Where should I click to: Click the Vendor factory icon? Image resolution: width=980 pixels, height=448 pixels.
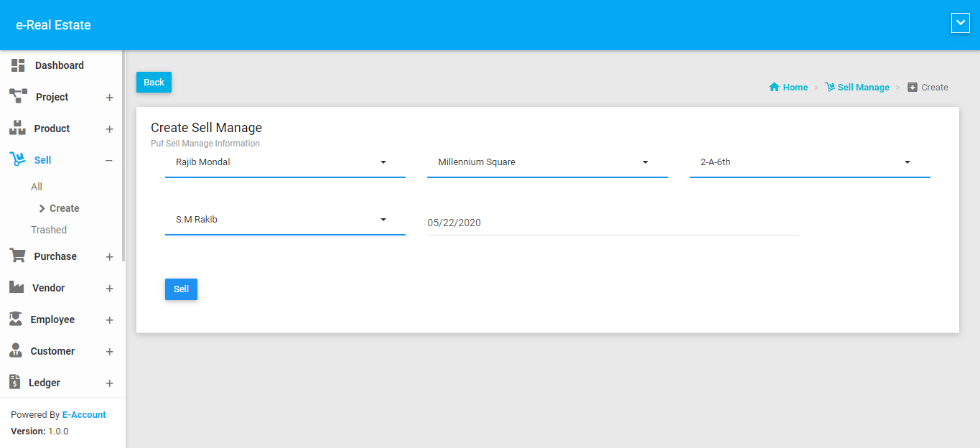(17, 287)
